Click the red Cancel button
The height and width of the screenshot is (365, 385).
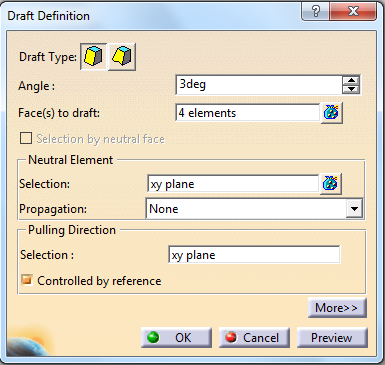[254, 338]
